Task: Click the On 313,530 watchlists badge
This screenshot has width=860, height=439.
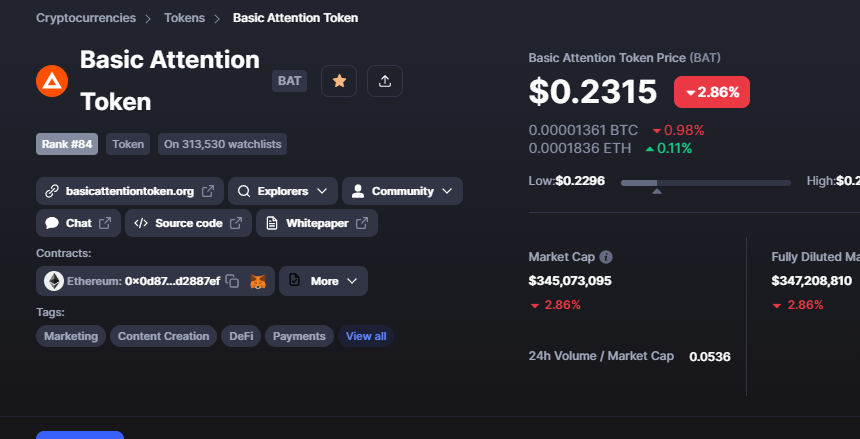Action: point(222,144)
